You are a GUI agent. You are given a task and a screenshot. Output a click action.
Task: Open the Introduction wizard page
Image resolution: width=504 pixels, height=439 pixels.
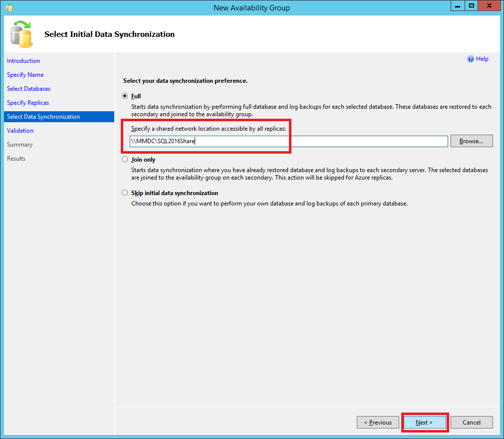pyautogui.click(x=23, y=61)
